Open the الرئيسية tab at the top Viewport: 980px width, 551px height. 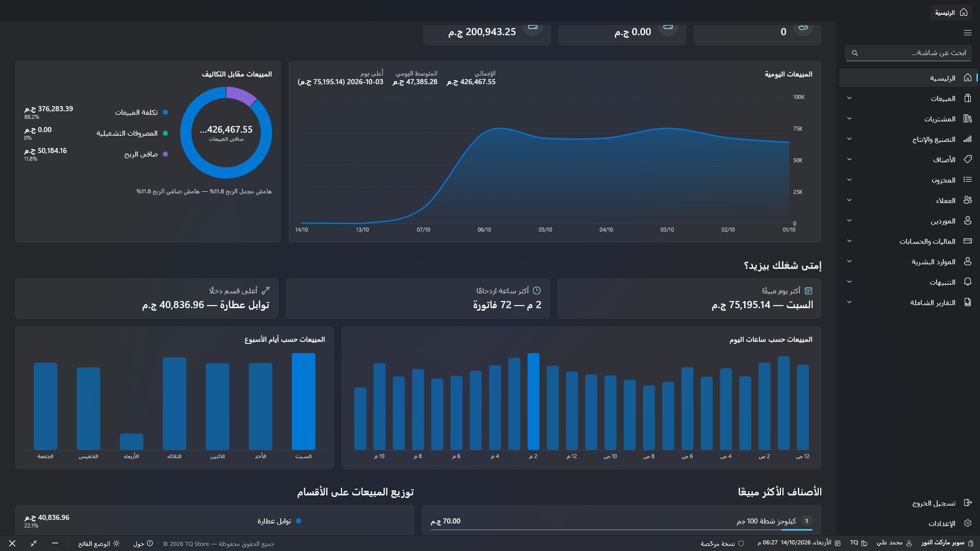tap(950, 12)
